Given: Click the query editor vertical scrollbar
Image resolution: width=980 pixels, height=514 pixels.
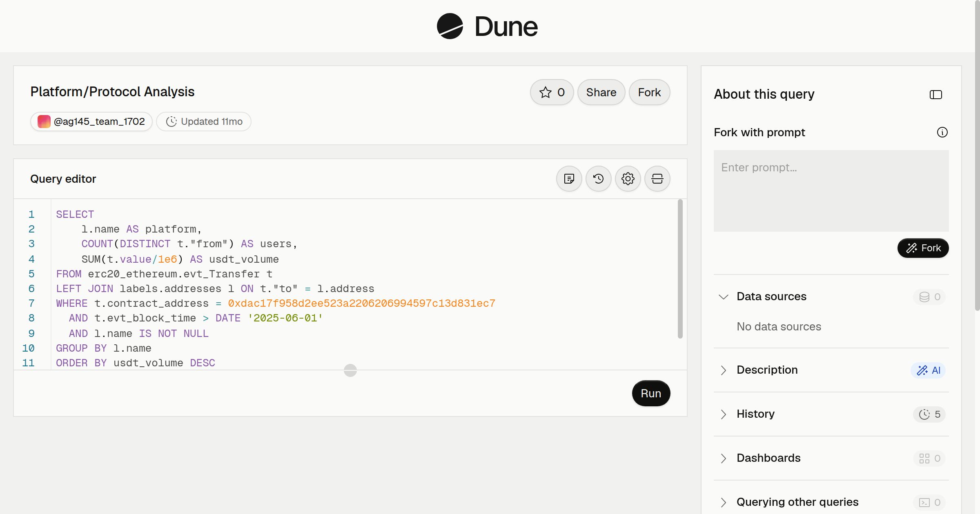Looking at the screenshot, I should (x=680, y=268).
